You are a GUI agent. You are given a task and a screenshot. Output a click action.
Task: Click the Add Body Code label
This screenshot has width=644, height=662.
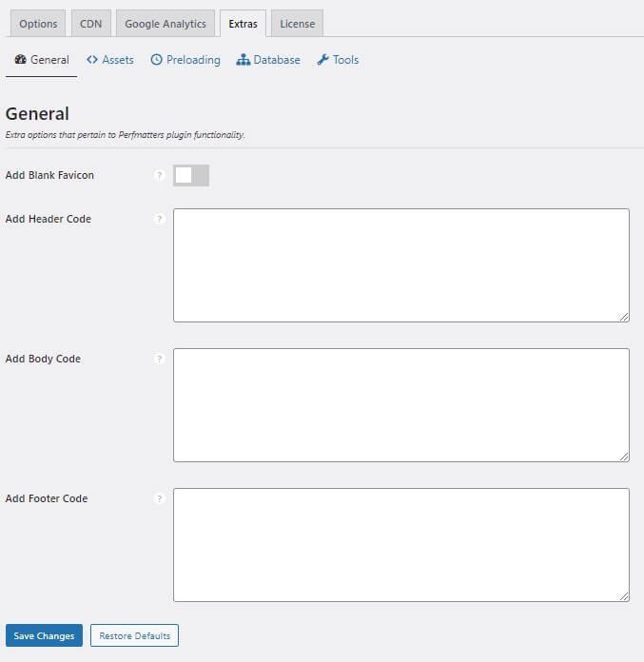43,359
